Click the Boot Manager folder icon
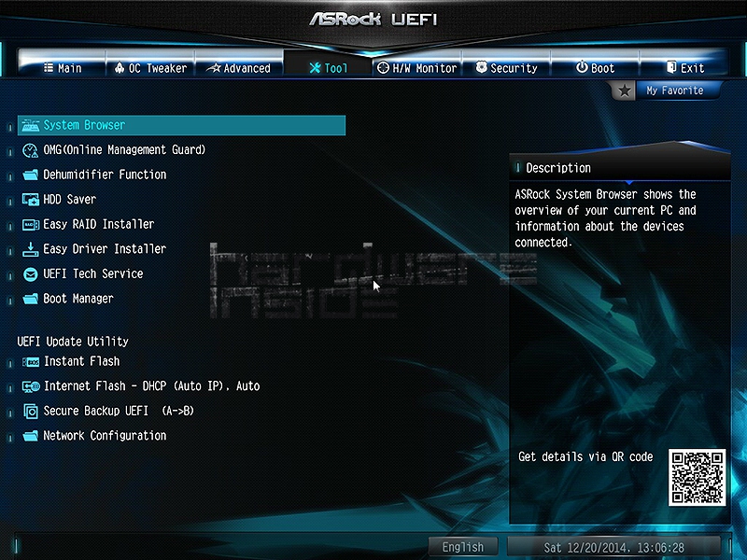Viewport: 747px width, 560px height. point(31,299)
